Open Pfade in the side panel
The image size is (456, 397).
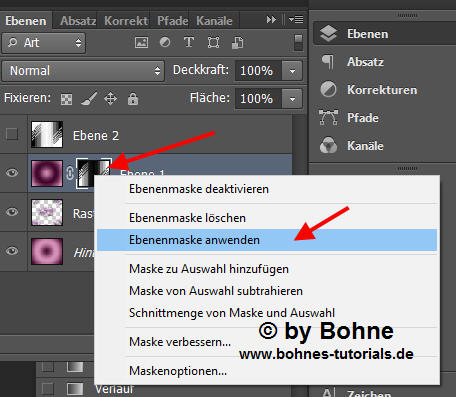click(x=363, y=118)
